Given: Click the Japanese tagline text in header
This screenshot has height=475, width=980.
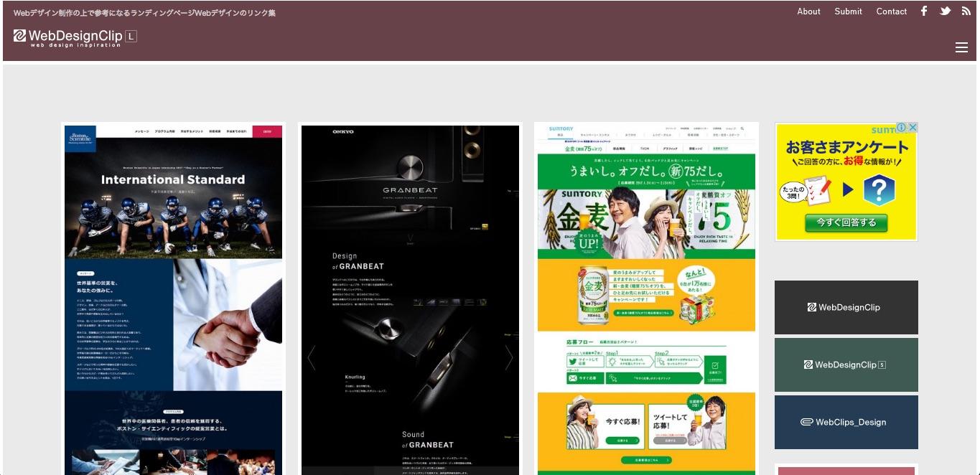Looking at the screenshot, I should (x=144, y=13).
